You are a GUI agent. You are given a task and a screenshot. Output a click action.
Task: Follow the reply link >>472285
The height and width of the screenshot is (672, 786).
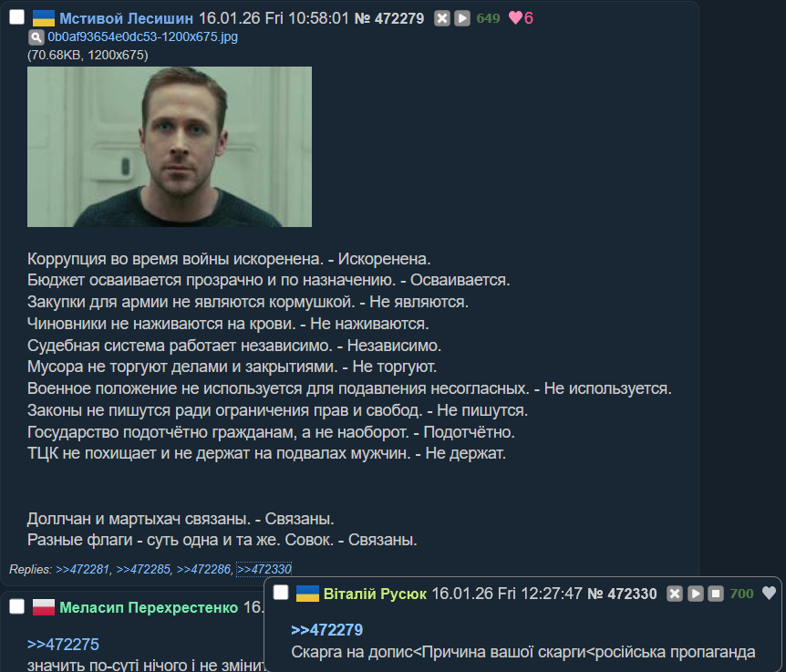143,569
